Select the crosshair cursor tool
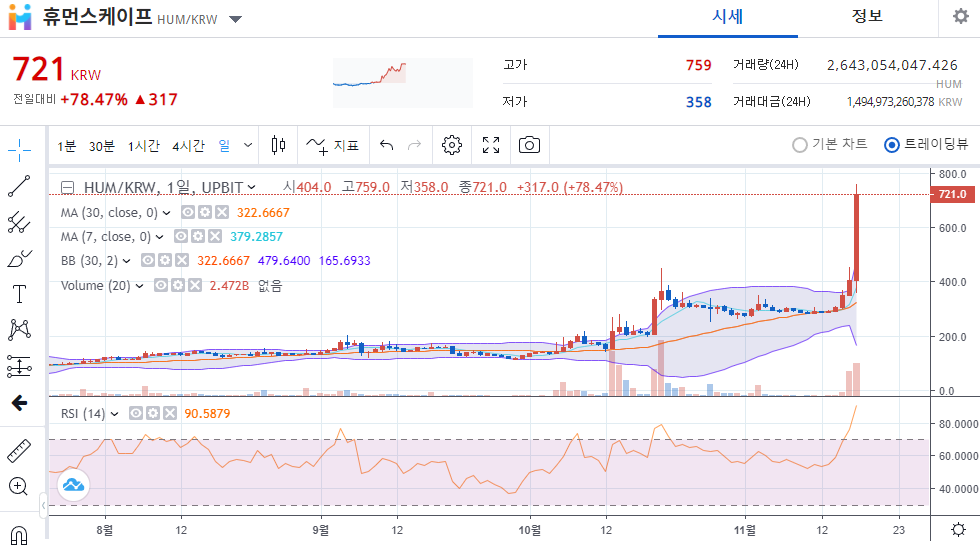Image resolution: width=980 pixels, height=546 pixels. [x=19, y=150]
